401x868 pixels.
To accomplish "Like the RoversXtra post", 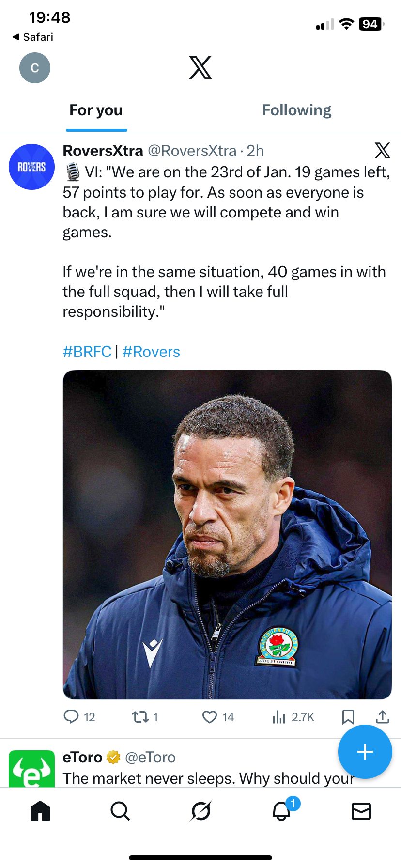I will tap(210, 716).
